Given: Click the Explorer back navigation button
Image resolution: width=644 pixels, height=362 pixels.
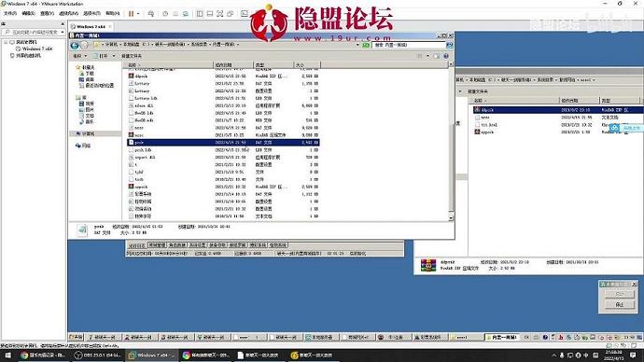Looking at the screenshot, I should tap(75, 45).
